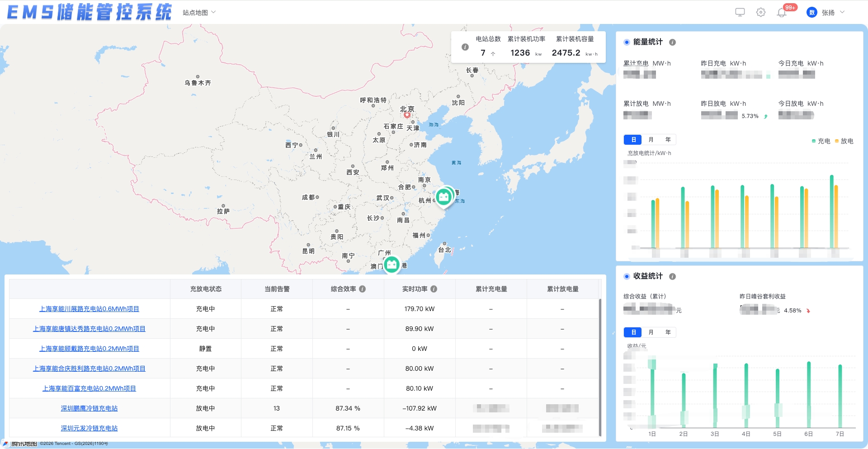
Task: Click 当前告警 column header
Action: point(277,289)
